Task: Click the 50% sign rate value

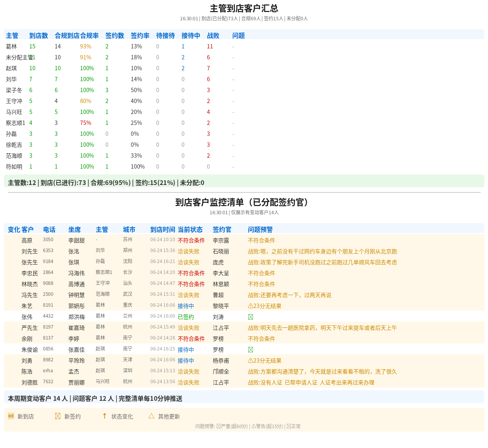Action: [x=136, y=90]
